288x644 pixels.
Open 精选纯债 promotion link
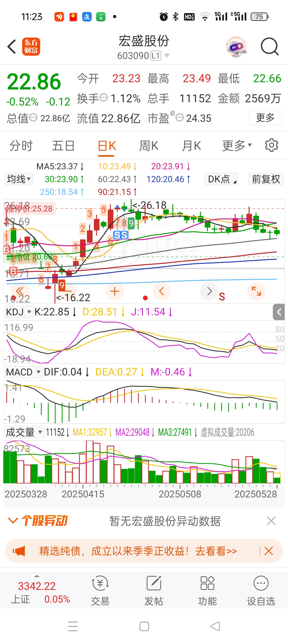click(x=138, y=551)
